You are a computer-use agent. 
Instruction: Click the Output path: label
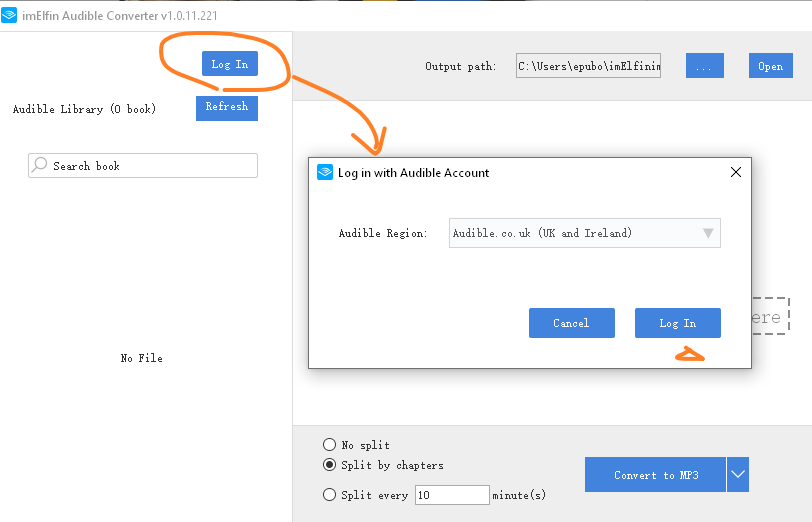460,66
